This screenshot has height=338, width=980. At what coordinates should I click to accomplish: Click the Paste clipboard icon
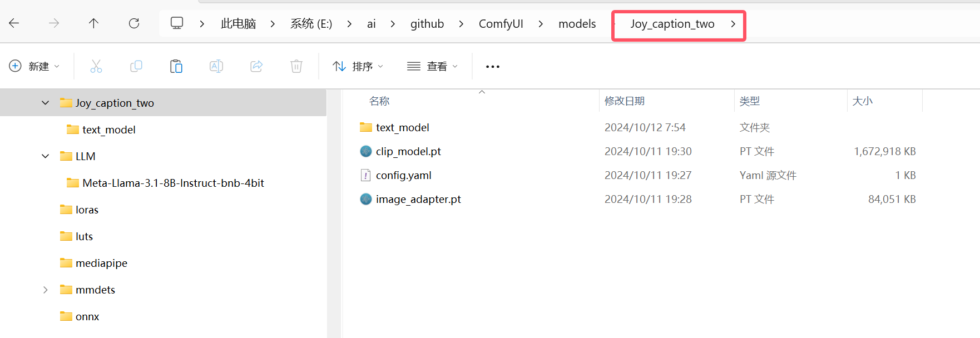(176, 67)
